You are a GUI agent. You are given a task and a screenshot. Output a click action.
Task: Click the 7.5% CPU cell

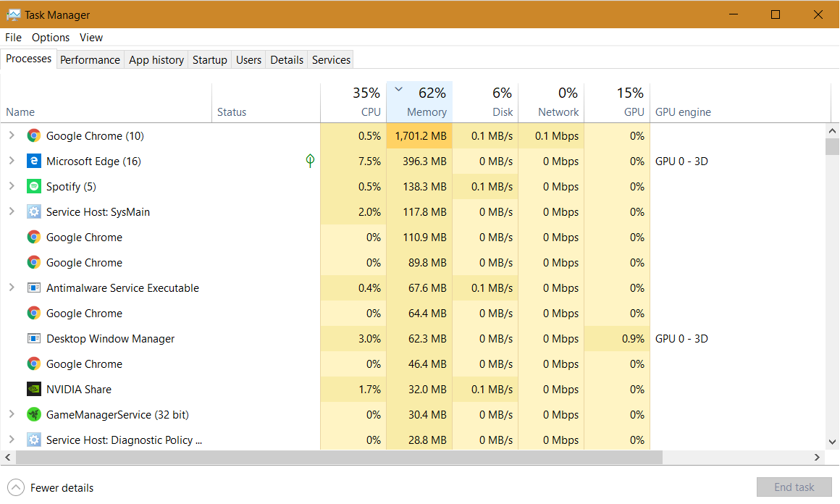pos(353,161)
